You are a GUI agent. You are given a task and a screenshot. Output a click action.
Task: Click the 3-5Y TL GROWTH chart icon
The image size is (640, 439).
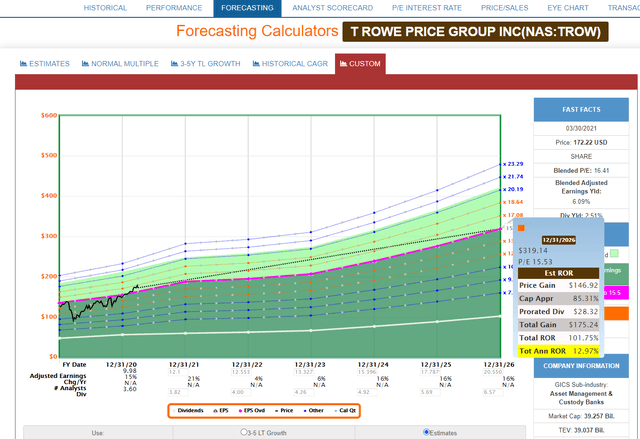(174, 64)
